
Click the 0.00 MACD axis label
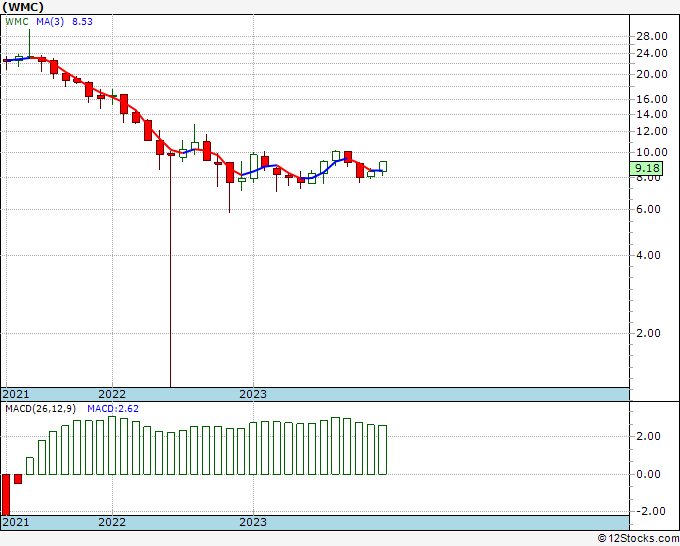(648, 474)
